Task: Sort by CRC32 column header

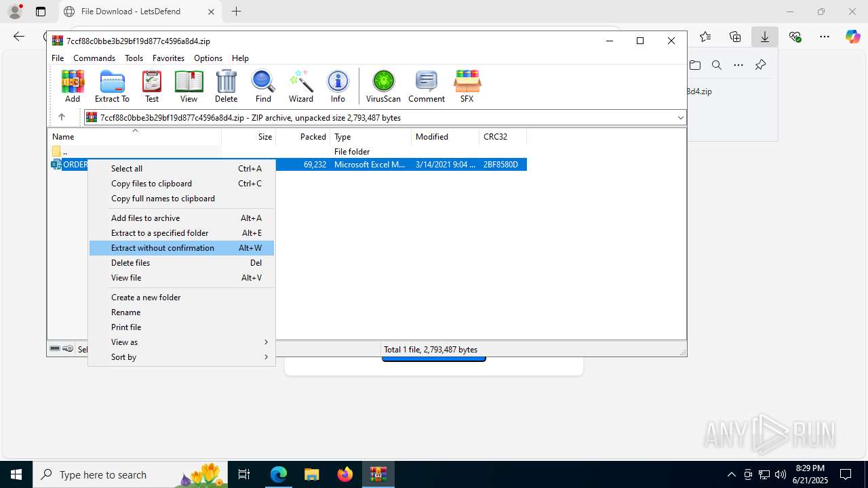Action: 503,137
